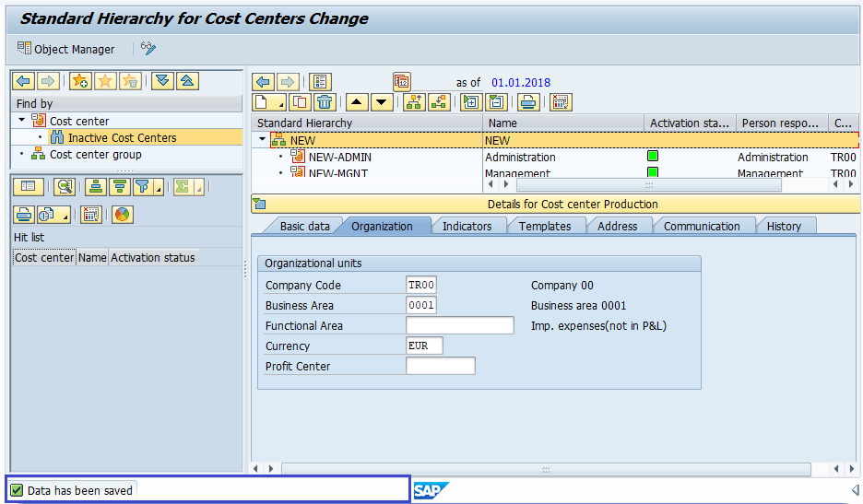
Task: Click the hierarchy back arrow
Action: pos(263,83)
